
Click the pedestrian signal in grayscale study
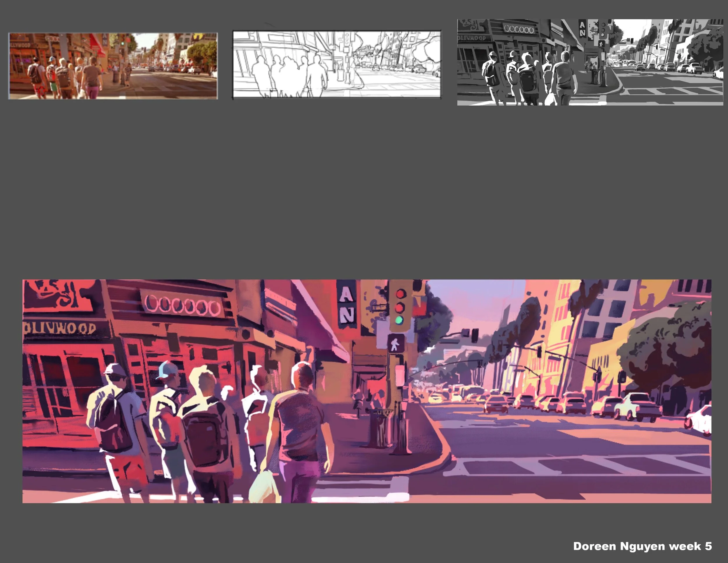602,43
